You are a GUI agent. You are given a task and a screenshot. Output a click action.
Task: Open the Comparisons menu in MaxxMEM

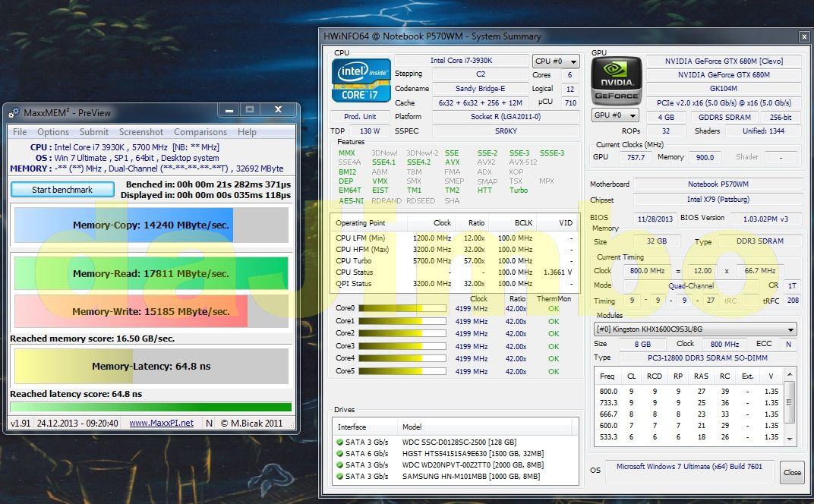[x=200, y=132]
